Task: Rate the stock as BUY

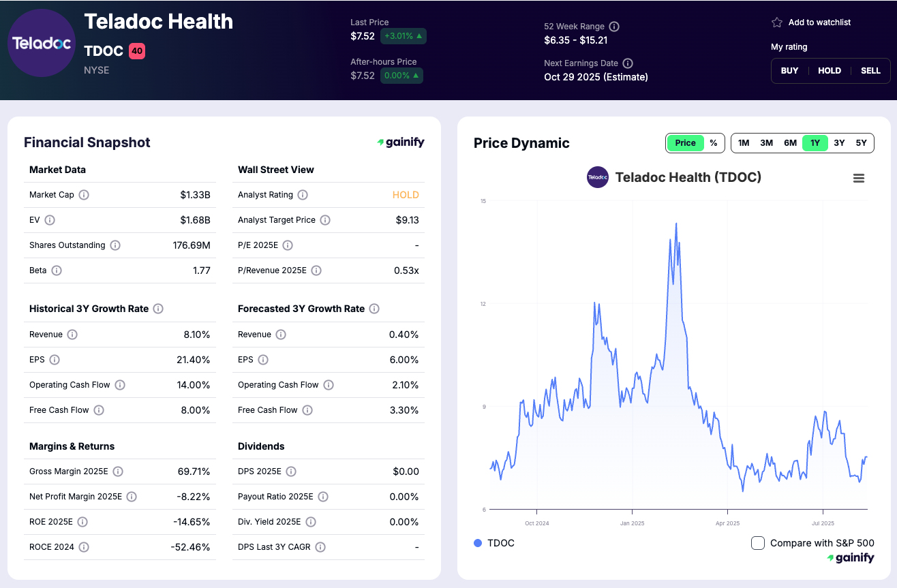Action: (789, 71)
